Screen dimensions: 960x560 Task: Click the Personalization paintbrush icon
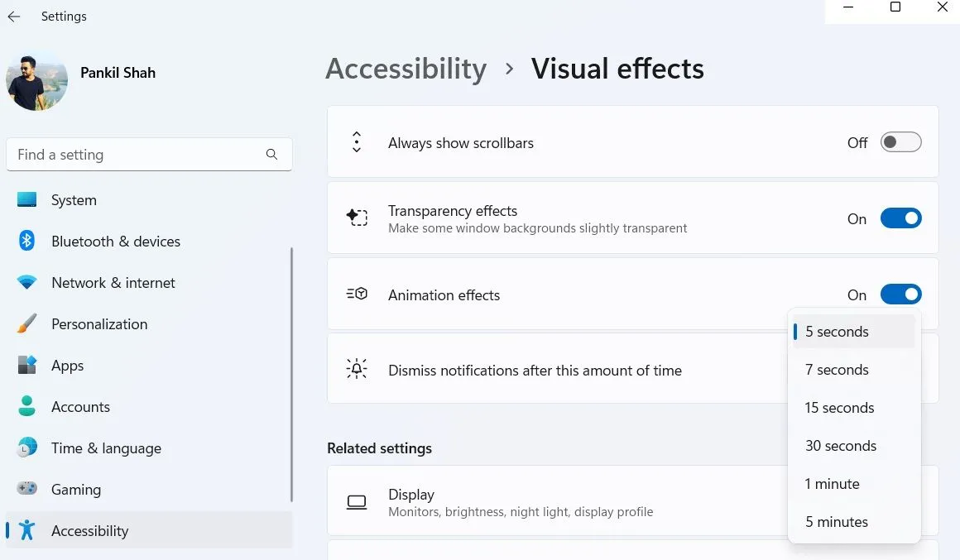click(x=27, y=323)
